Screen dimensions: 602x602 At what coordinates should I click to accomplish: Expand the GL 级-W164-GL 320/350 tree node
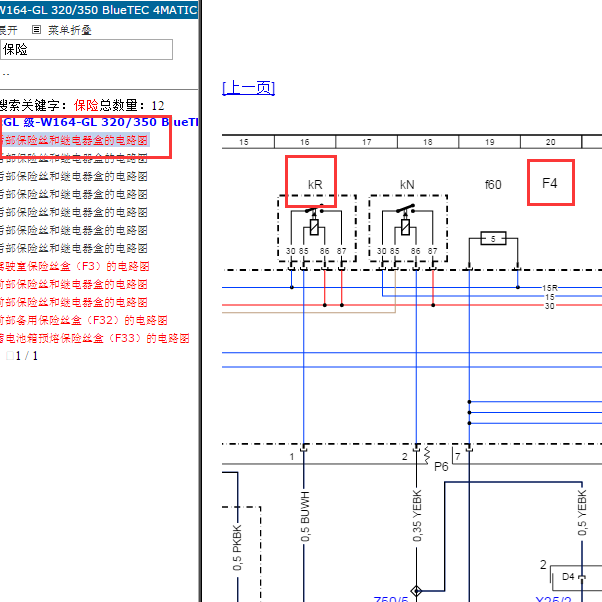coord(100,122)
